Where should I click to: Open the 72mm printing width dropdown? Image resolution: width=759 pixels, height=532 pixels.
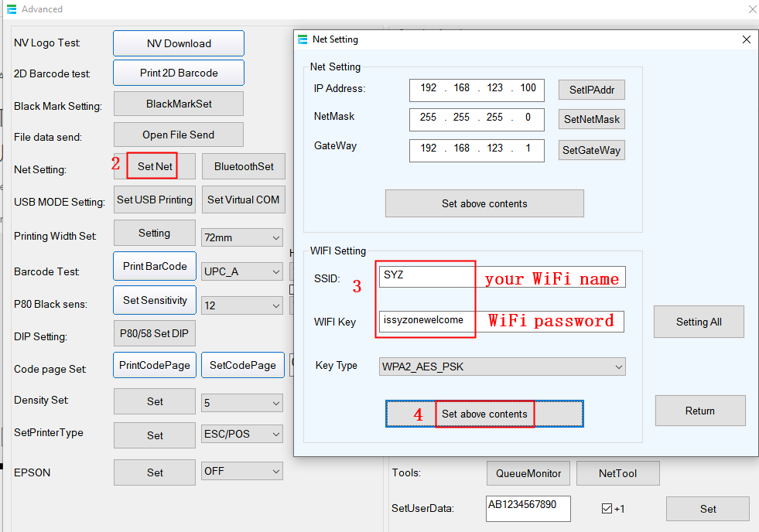[242, 237]
